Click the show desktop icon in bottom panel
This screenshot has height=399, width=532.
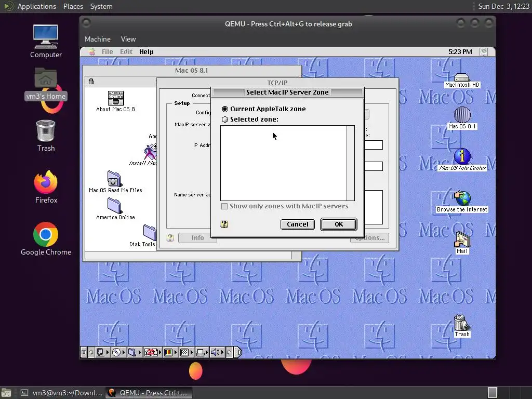click(x=6, y=393)
